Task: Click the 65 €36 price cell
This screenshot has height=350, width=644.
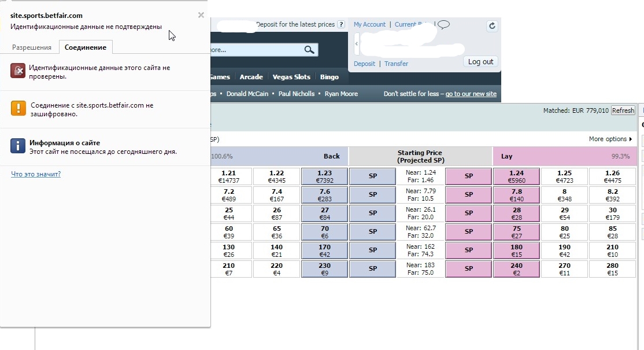Action: point(276,231)
